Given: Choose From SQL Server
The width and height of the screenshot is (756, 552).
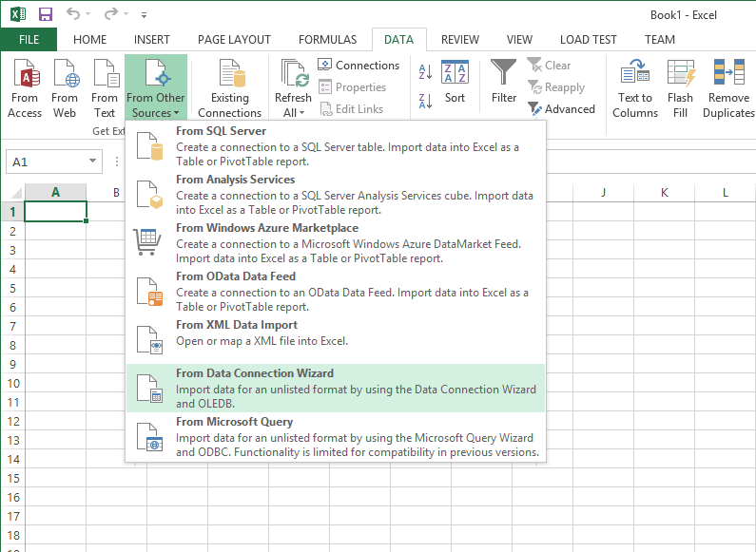Looking at the screenshot, I should point(336,146).
